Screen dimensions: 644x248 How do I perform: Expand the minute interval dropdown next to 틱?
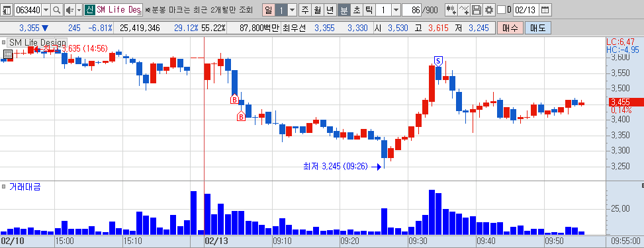click(396, 9)
